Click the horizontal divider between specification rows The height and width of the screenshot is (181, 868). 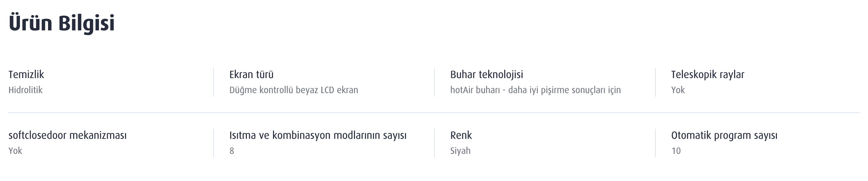click(x=434, y=113)
